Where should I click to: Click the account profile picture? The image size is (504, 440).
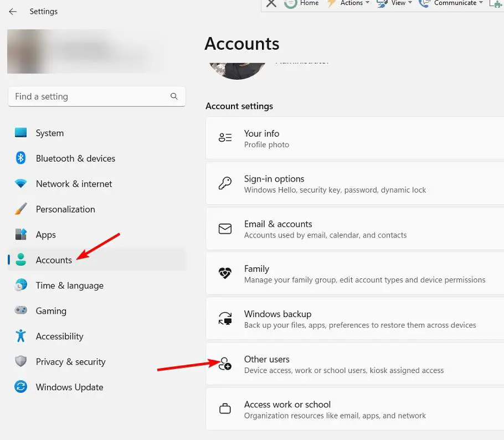point(237,71)
